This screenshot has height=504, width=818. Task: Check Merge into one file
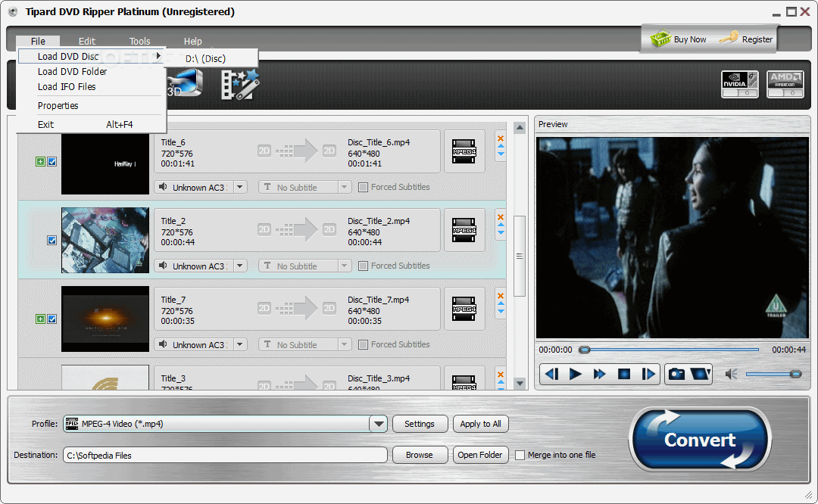520,455
